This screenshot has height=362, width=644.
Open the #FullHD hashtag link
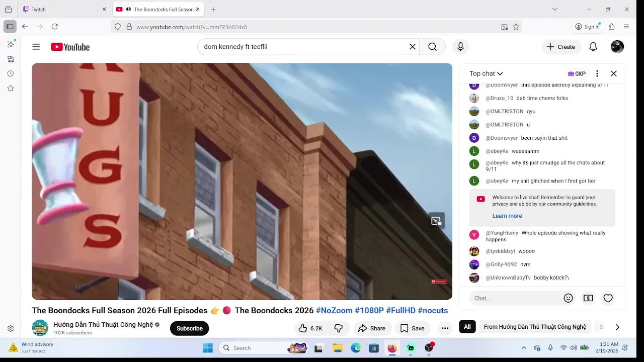tap(401, 310)
